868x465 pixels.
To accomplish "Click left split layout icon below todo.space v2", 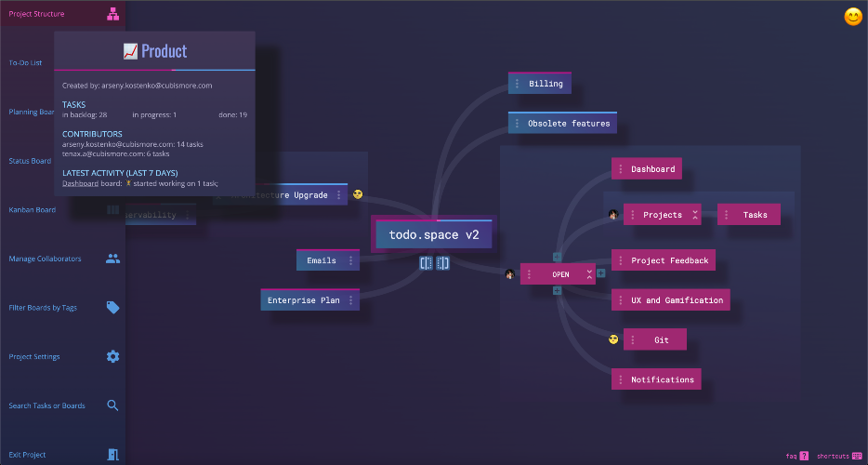I will pyautogui.click(x=427, y=262).
